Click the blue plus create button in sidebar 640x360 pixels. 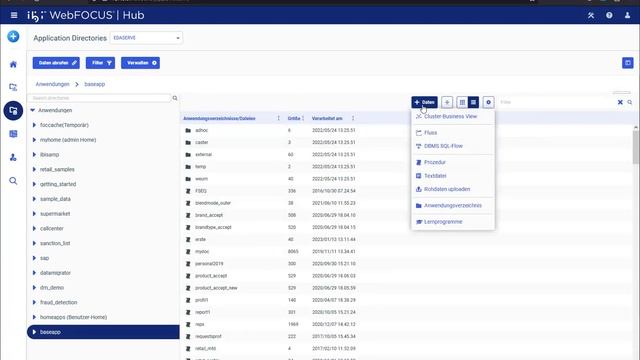[x=13, y=36]
